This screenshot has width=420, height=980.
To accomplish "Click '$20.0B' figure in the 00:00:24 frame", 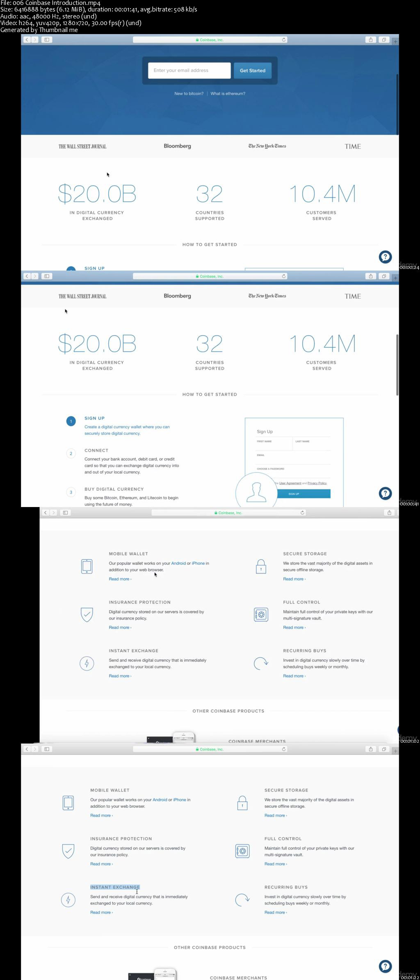I will click(x=97, y=194).
